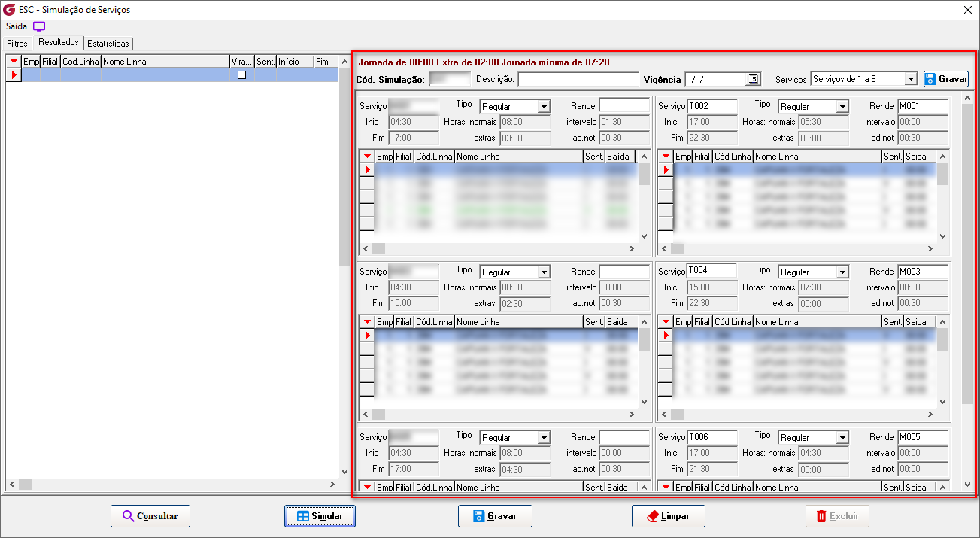Click the purple screen icon beside Saída
980x538 pixels.
(39, 26)
